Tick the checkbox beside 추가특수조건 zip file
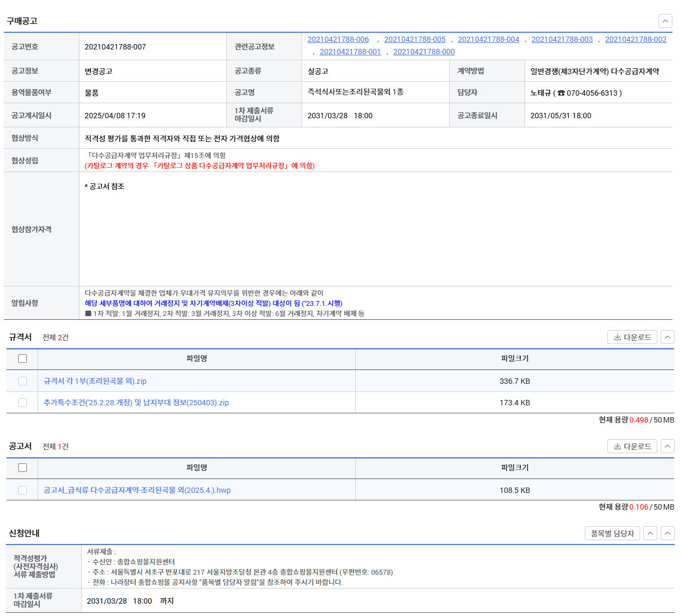The height and width of the screenshot is (616, 681). point(23,403)
